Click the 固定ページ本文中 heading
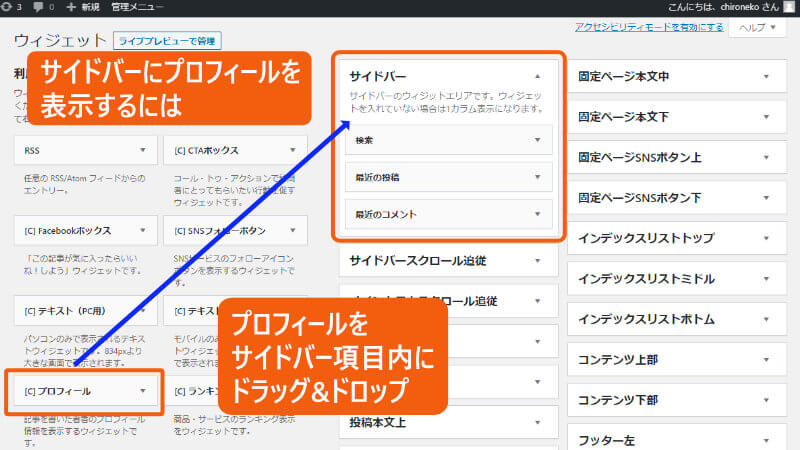This screenshot has height=450, width=800. 623,77
